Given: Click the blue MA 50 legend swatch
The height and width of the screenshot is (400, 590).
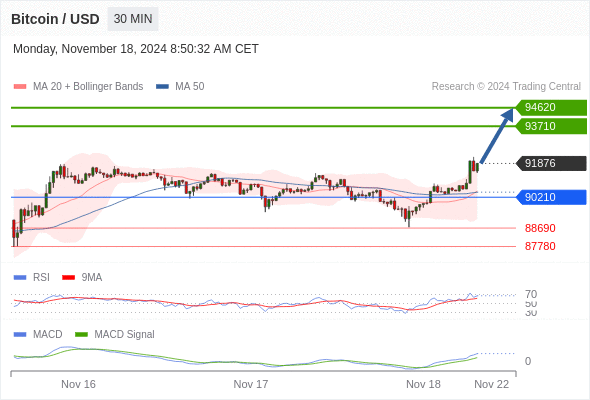Looking at the screenshot, I should point(162,87).
